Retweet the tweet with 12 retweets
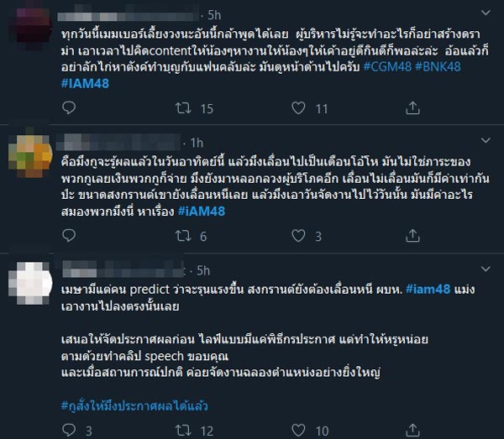 point(181,431)
